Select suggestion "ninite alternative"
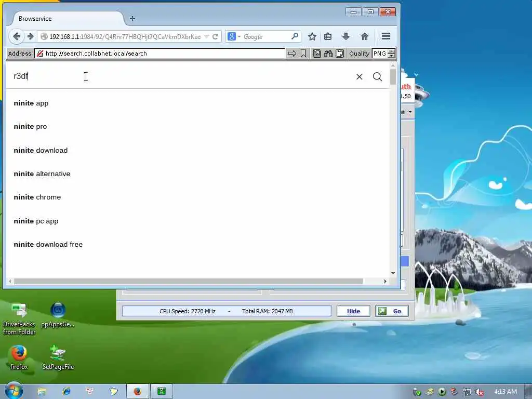The height and width of the screenshot is (399, 532). [42, 174]
